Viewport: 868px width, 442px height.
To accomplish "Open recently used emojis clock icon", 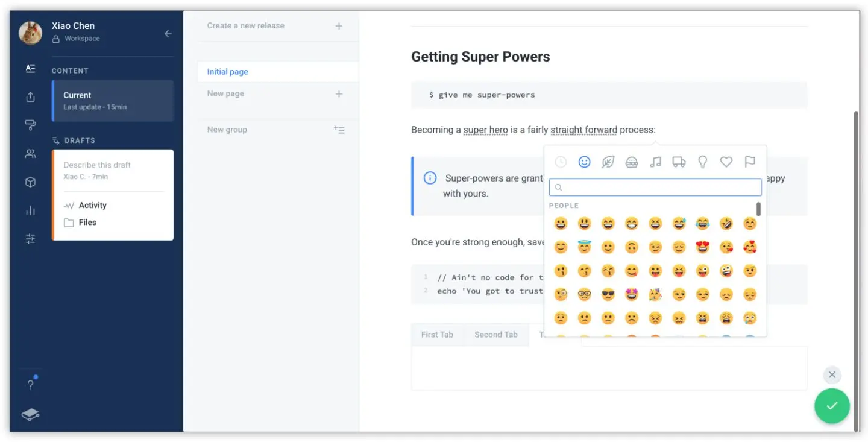I will 561,162.
